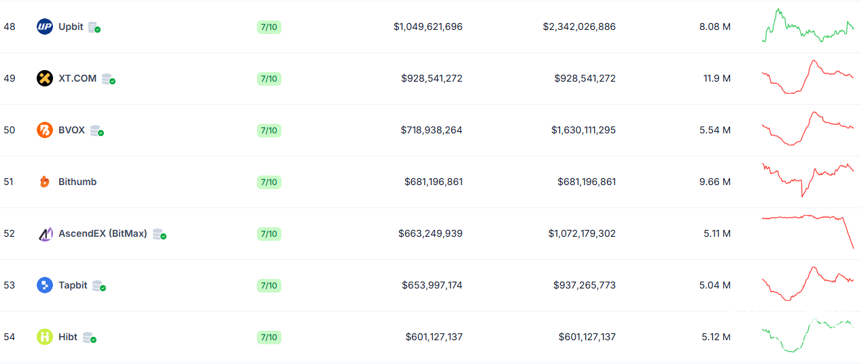The height and width of the screenshot is (364, 868).
Task: Click the 7/10 trust score for Upbit
Action: pyautogui.click(x=268, y=27)
